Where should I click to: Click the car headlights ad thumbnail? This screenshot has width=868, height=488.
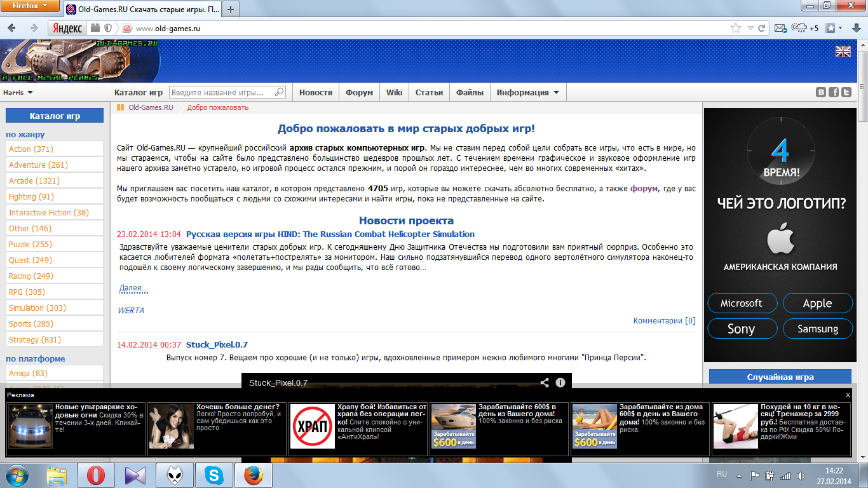click(x=31, y=426)
